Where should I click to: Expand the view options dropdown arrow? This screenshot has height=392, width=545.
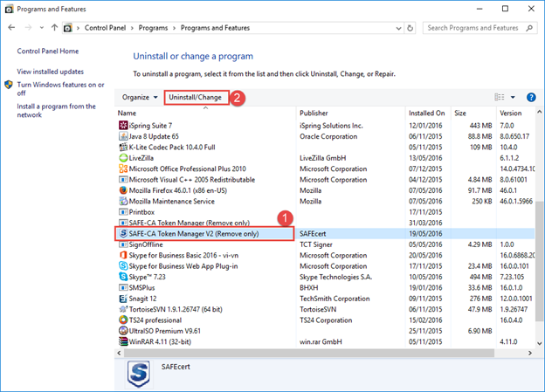pyautogui.click(x=513, y=97)
